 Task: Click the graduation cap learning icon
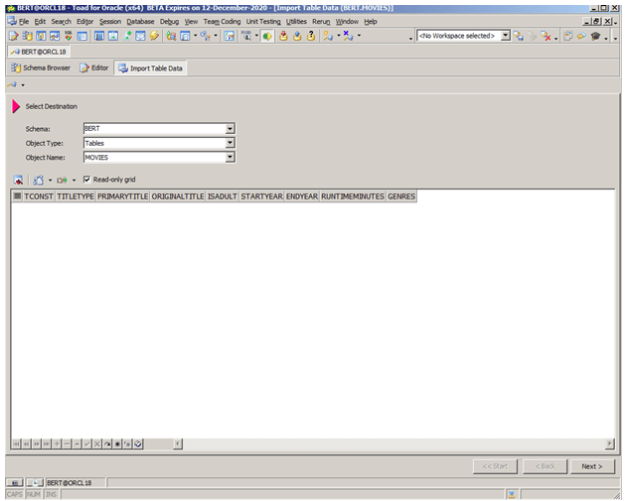coord(596,36)
